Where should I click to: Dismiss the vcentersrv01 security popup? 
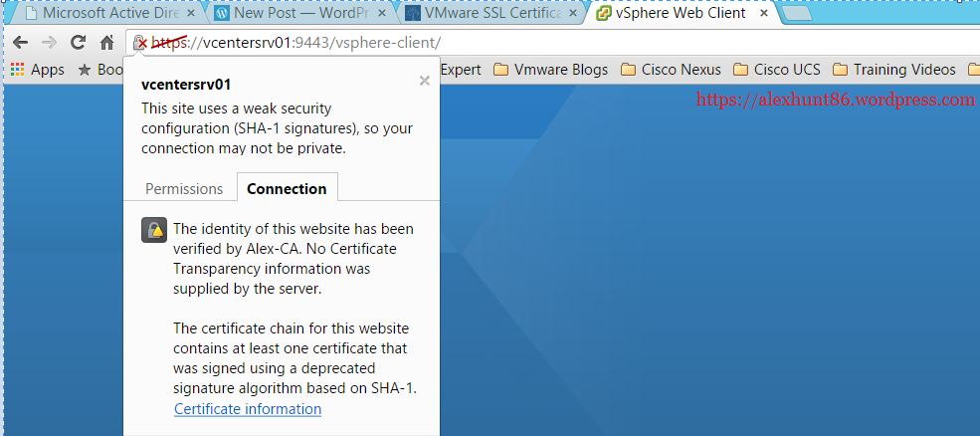pyautogui.click(x=425, y=81)
